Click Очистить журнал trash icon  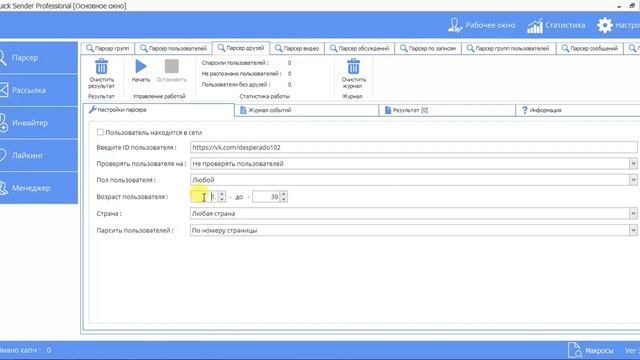coord(353,67)
